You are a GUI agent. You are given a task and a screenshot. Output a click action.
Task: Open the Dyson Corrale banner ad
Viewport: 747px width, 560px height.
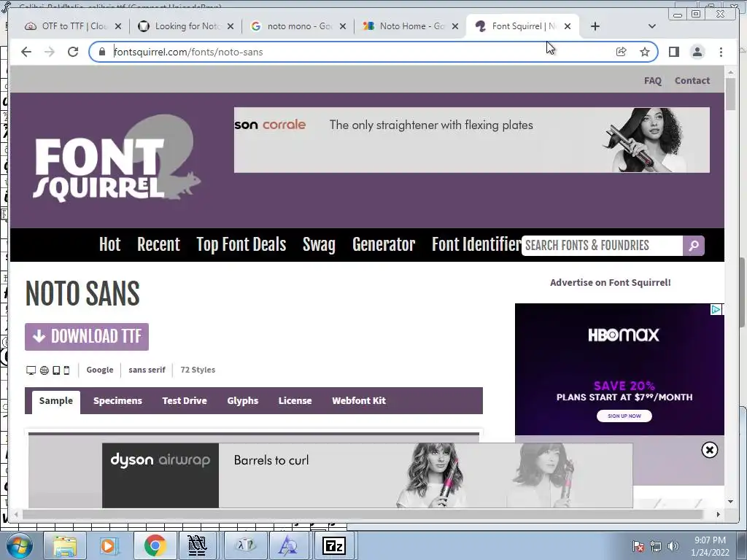tap(472, 140)
